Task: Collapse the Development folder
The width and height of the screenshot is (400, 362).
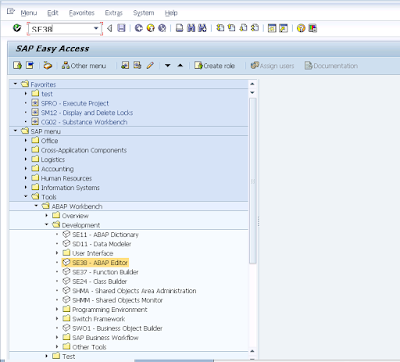Action: pos(46,225)
